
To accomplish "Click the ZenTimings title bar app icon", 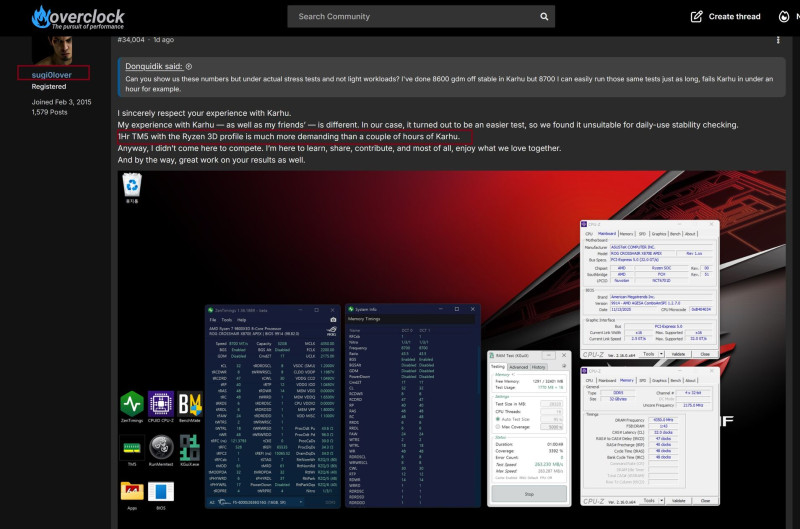I will tap(210, 310).
